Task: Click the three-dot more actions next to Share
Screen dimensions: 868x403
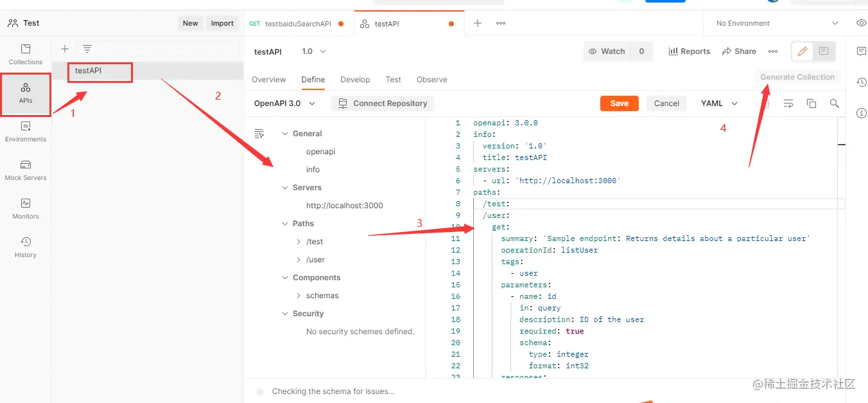Action: (773, 51)
